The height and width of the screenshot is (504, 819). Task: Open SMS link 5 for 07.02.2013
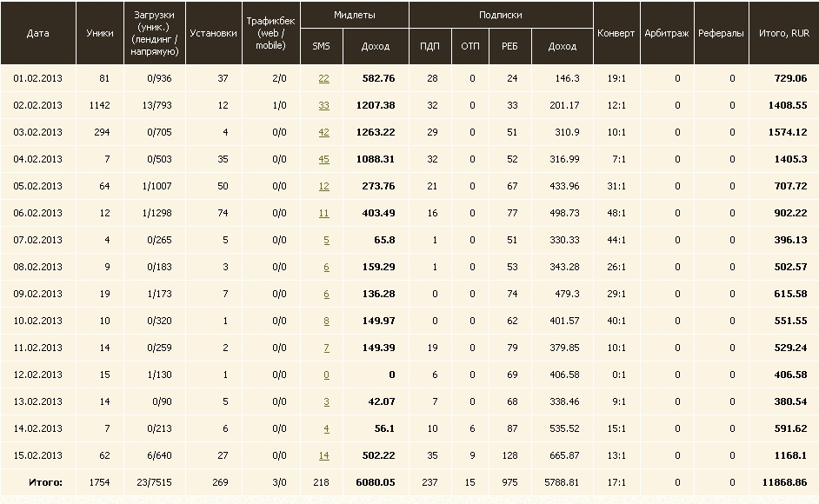click(x=326, y=240)
